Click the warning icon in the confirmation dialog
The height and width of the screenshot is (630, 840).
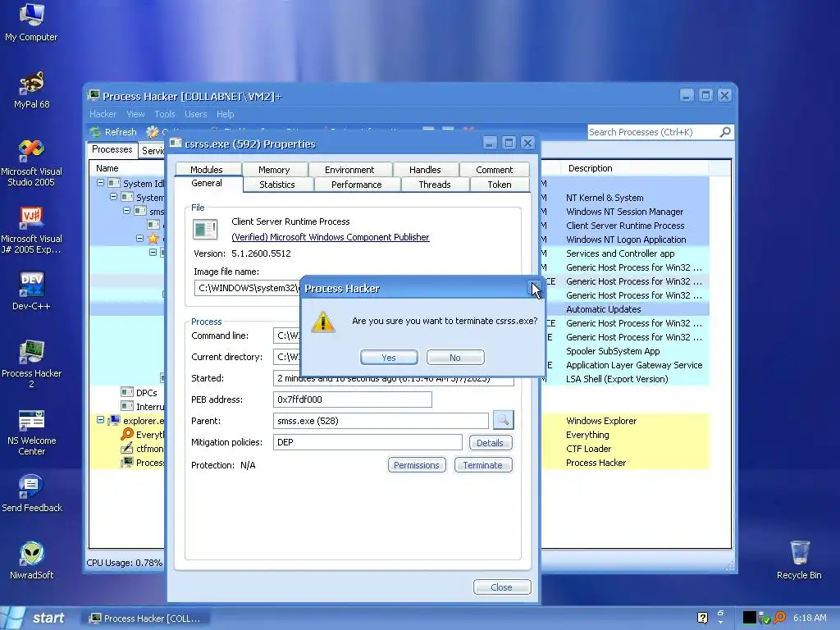coord(323,322)
